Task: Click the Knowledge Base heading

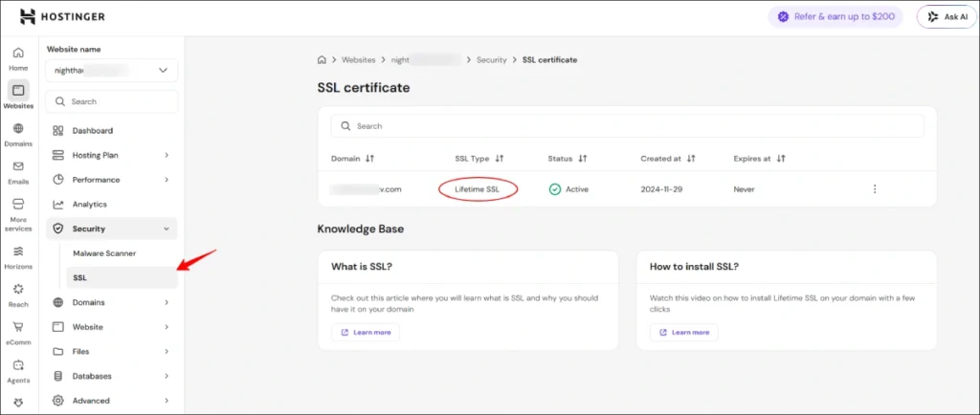Action: (x=361, y=229)
